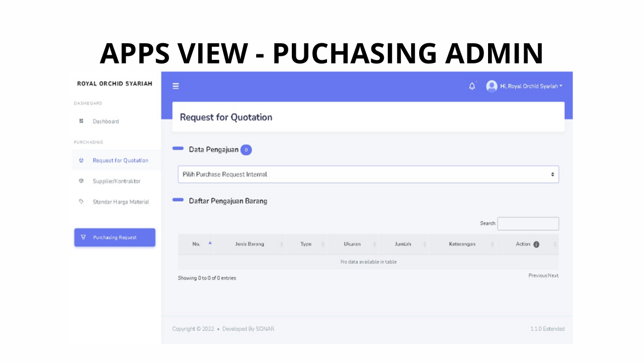Open Dashboard from the sidebar
The width and height of the screenshot is (644, 362).
click(x=106, y=121)
